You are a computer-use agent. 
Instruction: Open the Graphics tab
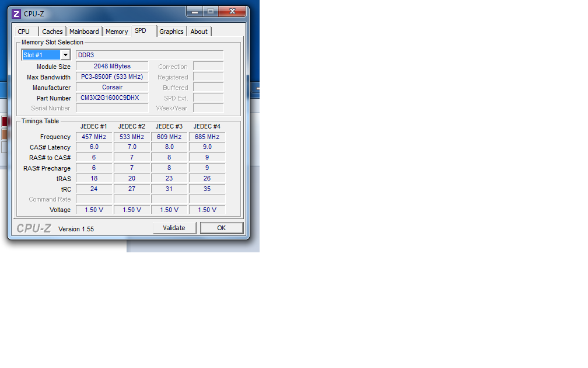[x=171, y=32]
